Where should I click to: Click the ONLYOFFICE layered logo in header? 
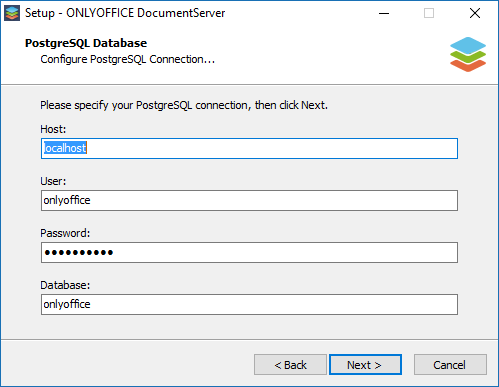coord(468,54)
